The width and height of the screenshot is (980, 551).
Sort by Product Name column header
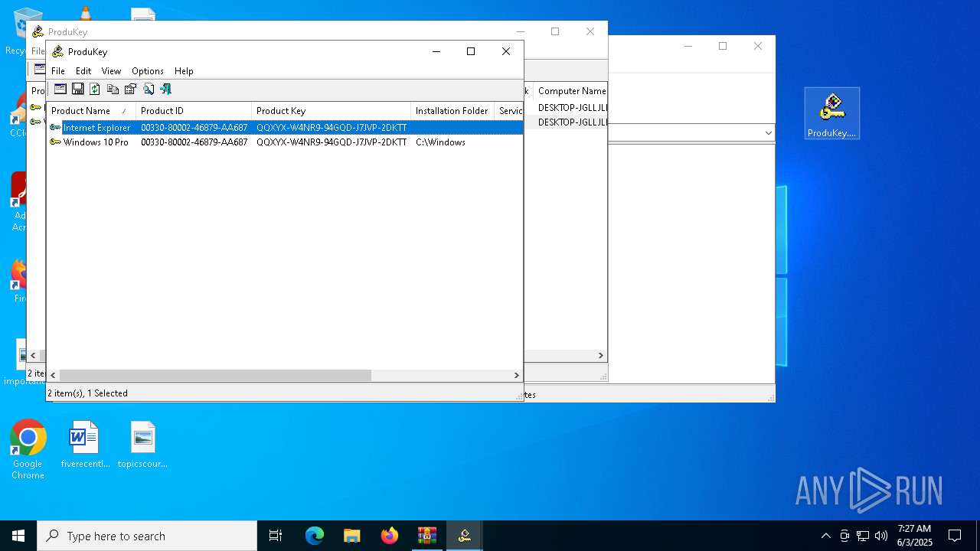91,111
